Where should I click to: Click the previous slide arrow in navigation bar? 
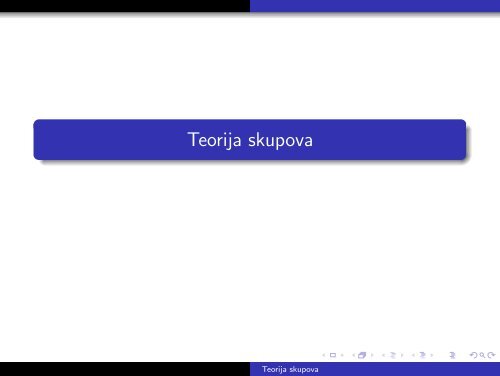click(x=324, y=355)
